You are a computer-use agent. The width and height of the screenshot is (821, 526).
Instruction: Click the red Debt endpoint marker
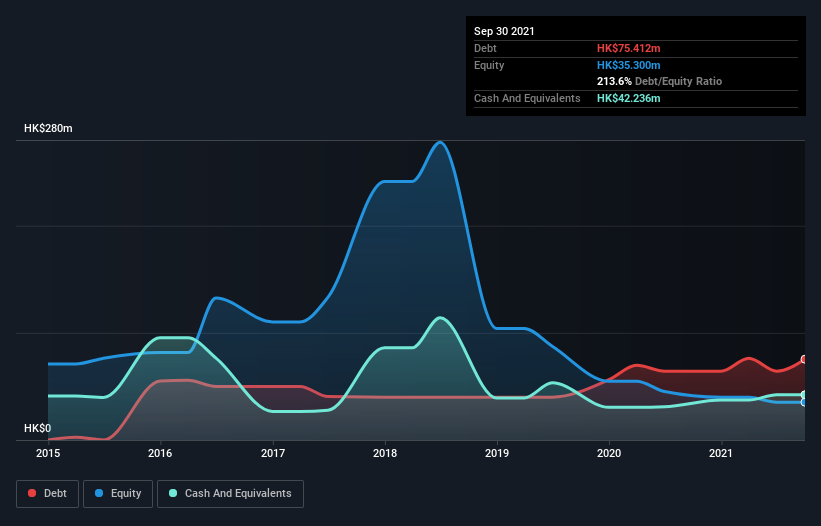pos(804,359)
